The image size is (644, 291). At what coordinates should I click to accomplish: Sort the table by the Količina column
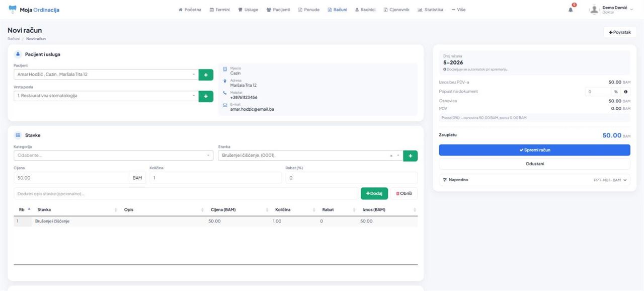[294, 209]
